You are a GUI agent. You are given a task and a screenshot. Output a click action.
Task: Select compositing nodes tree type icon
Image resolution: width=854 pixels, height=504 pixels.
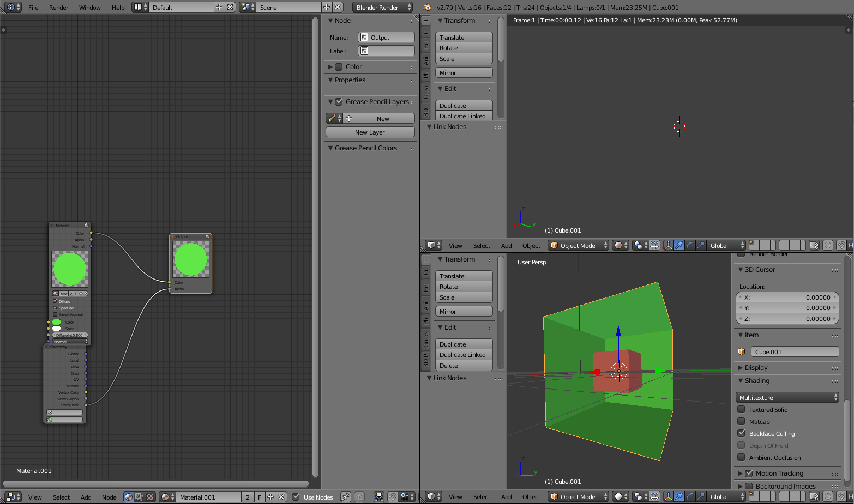coord(139,497)
